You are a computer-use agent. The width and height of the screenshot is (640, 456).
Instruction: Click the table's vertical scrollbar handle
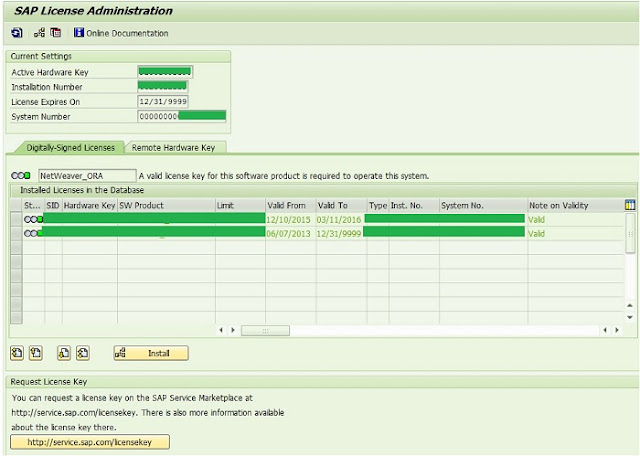pos(630,234)
